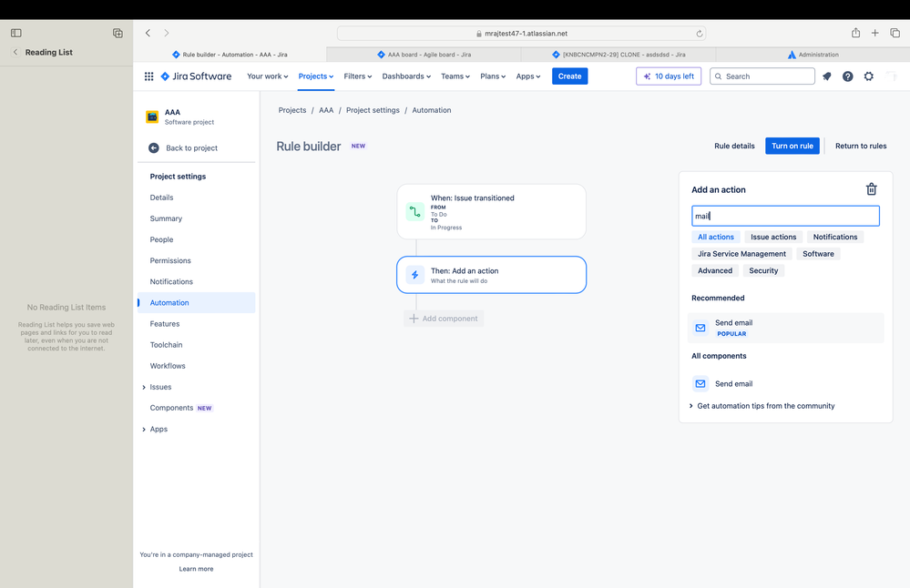Image resolution: width=910 pixels, height=588 pixels.
Task: Select the All actions filter
Action: pos(716,238)
